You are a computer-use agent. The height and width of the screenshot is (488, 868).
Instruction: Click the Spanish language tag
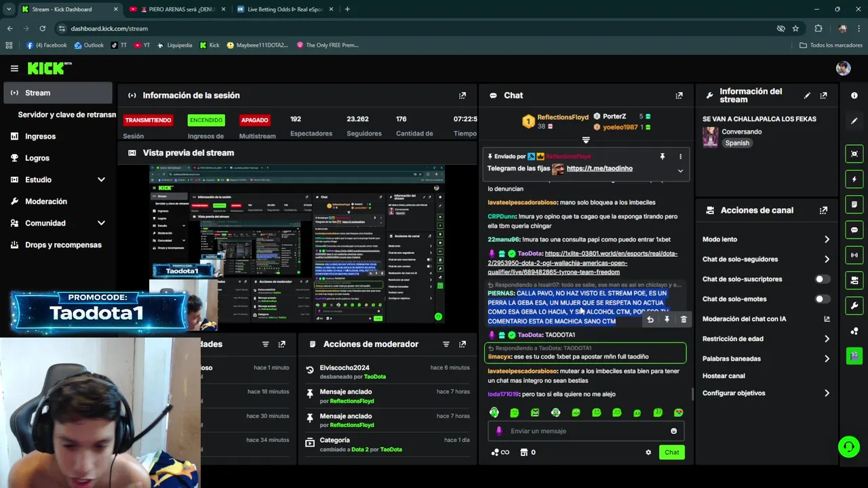pyautogui.click(x=737, y=143)
